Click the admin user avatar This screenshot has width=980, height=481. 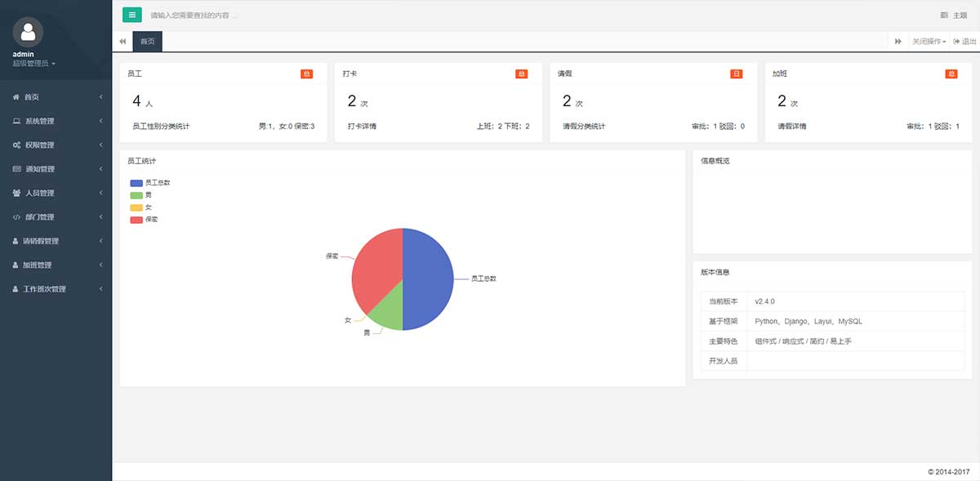pyautogui.click(x=29, y=32)
